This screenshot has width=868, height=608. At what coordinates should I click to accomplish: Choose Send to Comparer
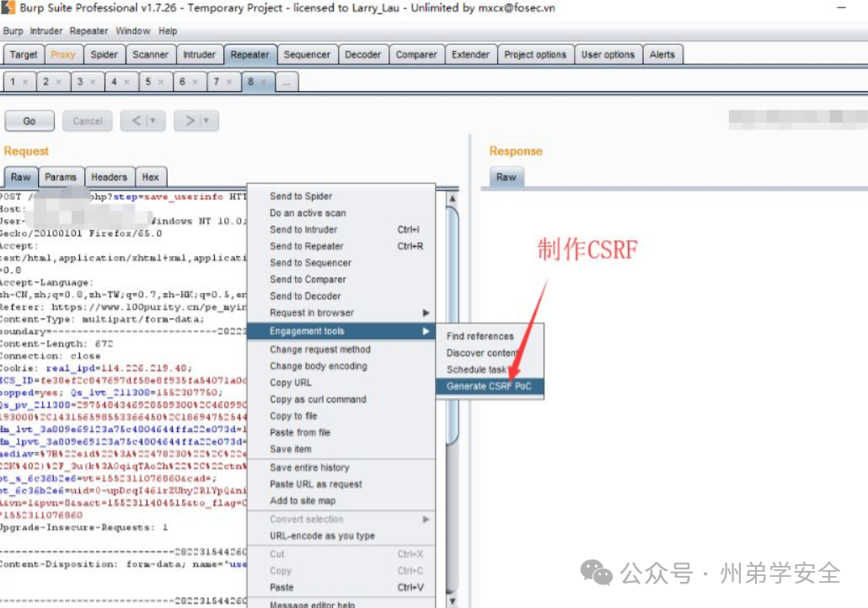pos(341,280)
